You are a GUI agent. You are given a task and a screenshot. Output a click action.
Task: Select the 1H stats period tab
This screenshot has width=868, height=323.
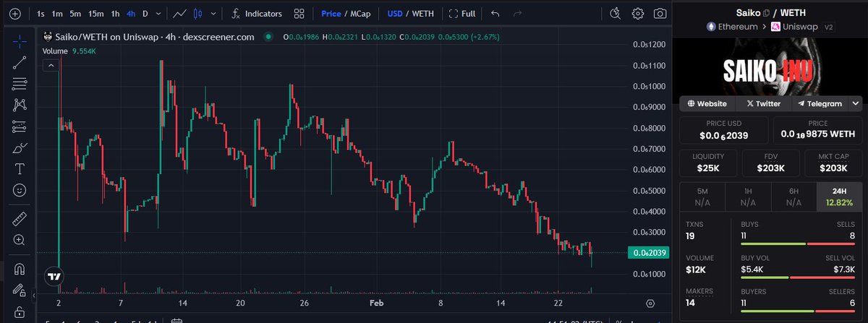pos(747,197)
